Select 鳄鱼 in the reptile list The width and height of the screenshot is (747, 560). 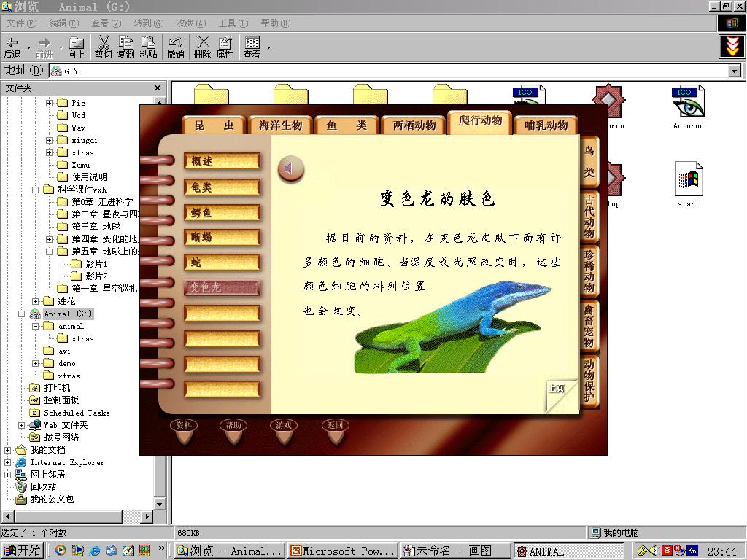[222, 213]
